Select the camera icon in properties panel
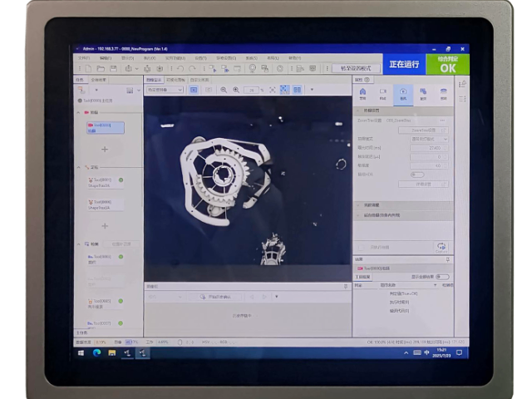532x399 pixels. (x=403, y=92)
